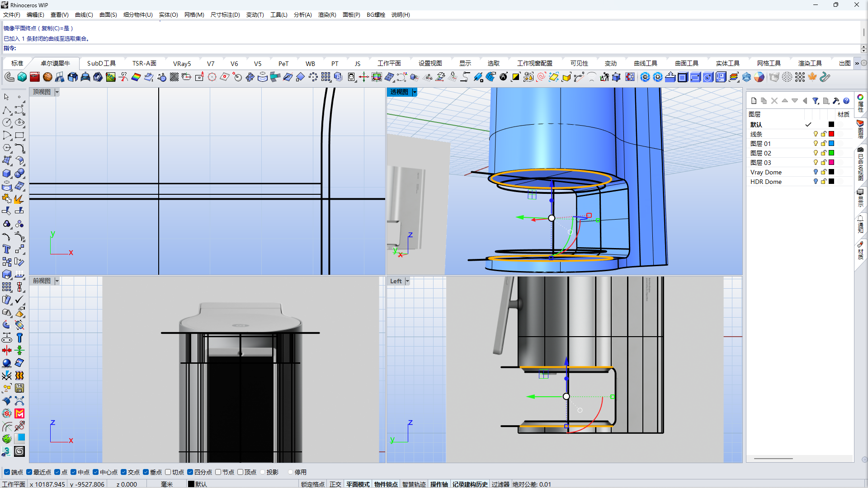This screenshot has height=488, width=868.
Task: Select the pointer arrow tool in left toolbar
Action: (6, 97)
